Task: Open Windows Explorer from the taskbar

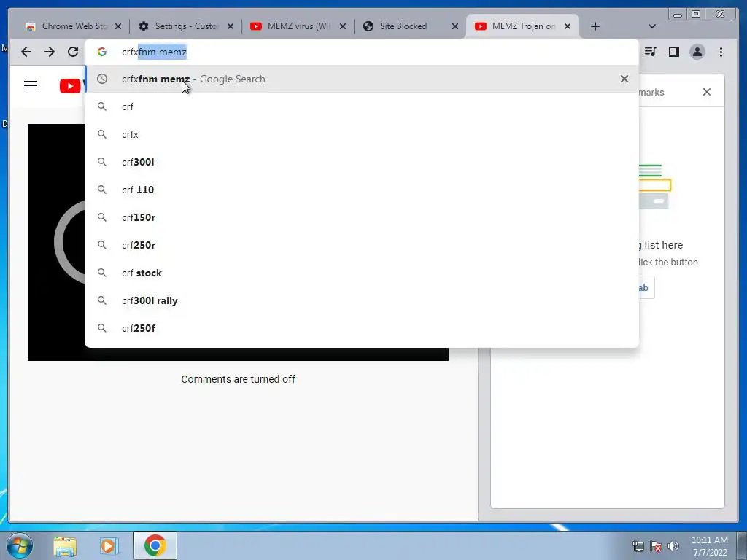Action: pyautogui.click(x=65, y=545)
